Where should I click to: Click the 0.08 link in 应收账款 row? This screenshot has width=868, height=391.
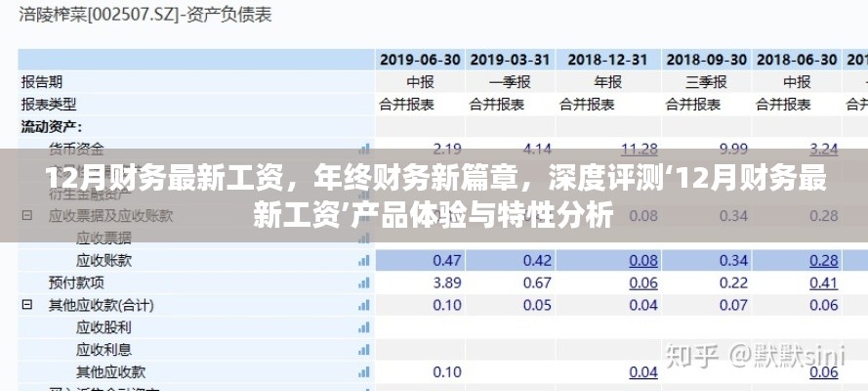coord(642,260)
